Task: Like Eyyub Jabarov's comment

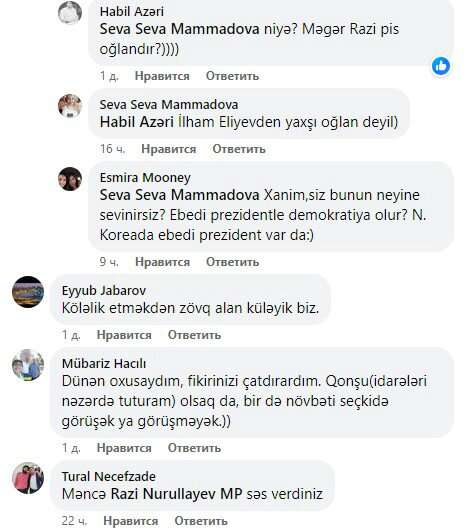Action: point(124,335)
